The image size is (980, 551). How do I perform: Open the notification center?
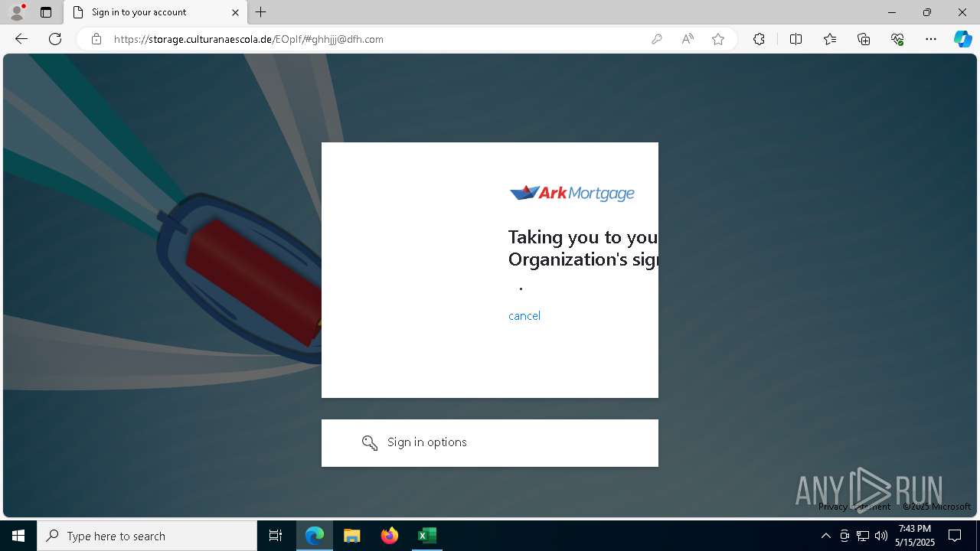(x=955, y=536)
